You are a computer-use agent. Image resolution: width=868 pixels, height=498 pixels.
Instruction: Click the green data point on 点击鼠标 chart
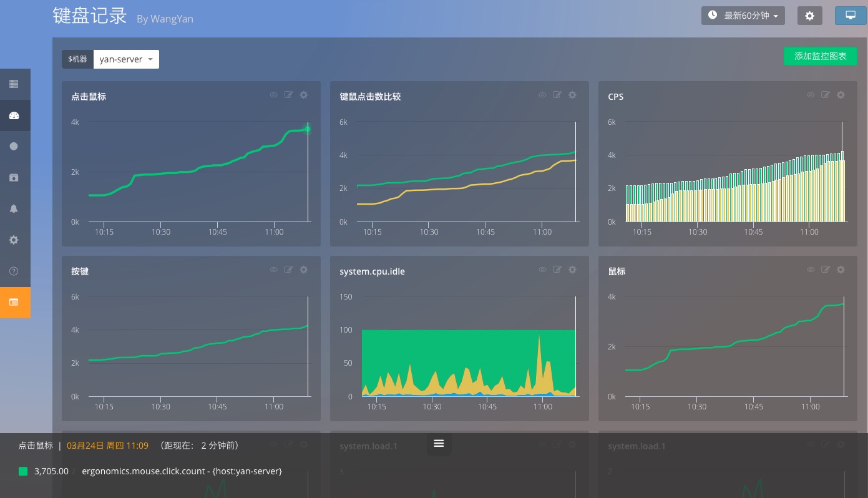point(307,129)
